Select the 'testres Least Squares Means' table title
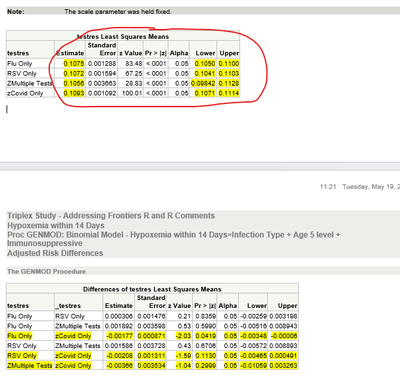 pos(123,36)
